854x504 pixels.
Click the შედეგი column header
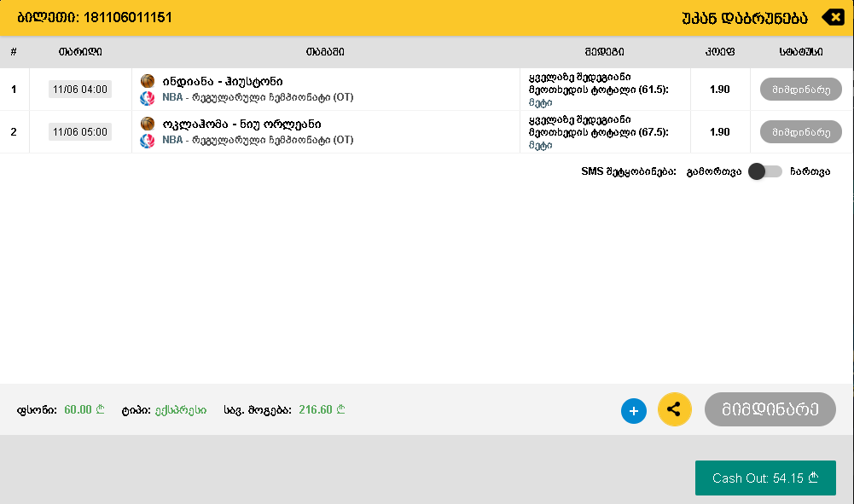coord(605,52)
